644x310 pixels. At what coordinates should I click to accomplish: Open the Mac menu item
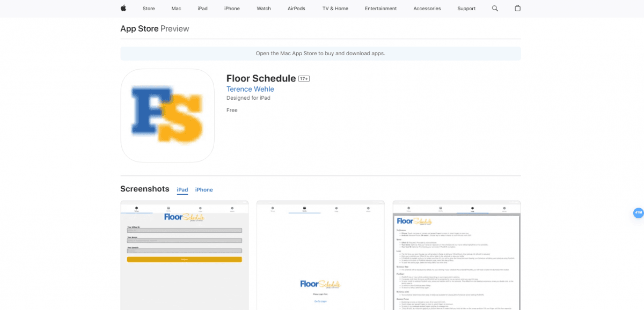176,9
